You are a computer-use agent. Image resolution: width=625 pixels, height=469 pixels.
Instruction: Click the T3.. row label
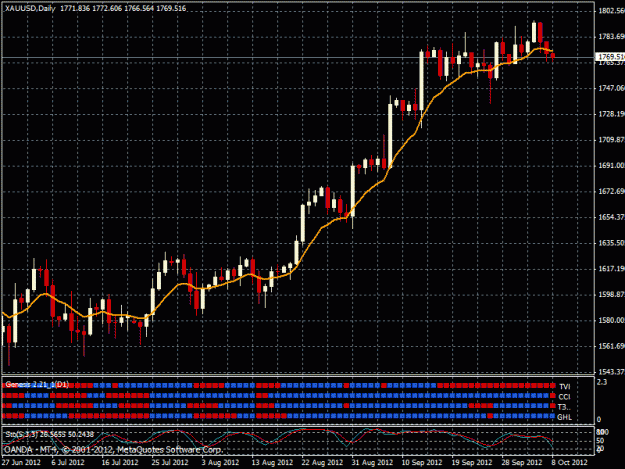pyautogui.click(x=564, y=407)
